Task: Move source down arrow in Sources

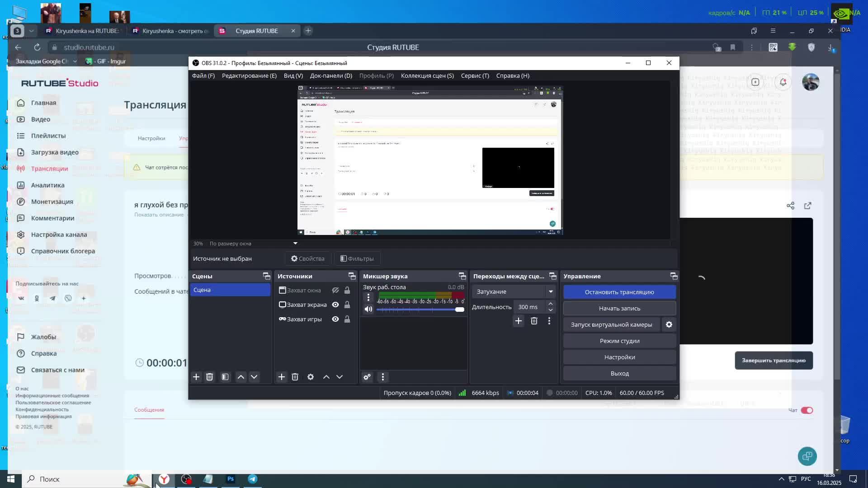Action: [340, 377]
